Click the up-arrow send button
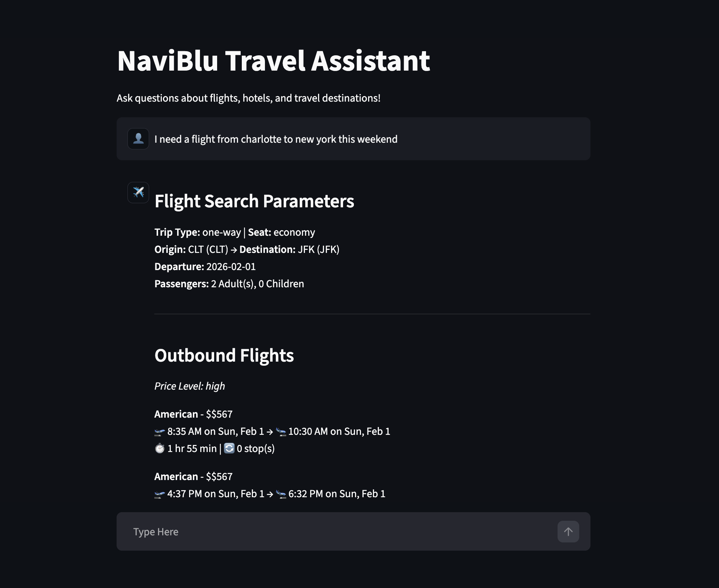This screenshot has width=719, height=588. coord(568,531)
